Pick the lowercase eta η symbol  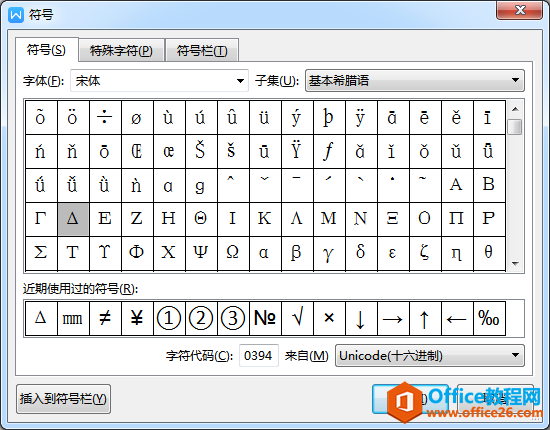coord(457,253)
